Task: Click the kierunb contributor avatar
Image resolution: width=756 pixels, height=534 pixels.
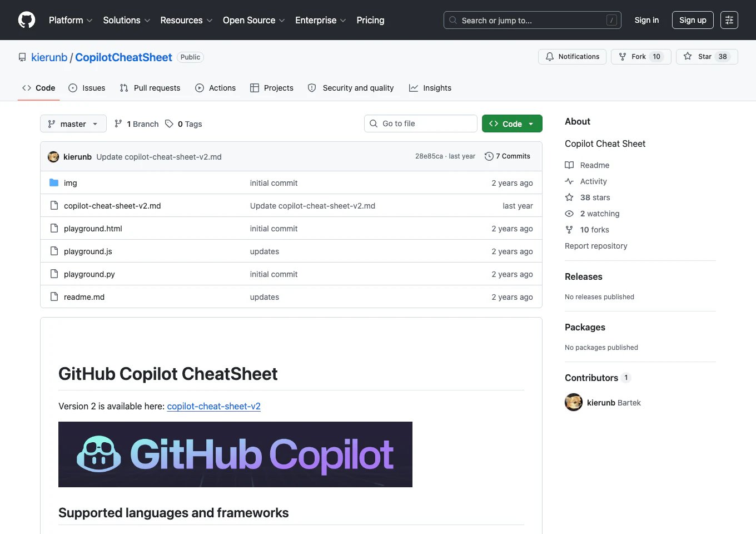Action: coord(574,402)
